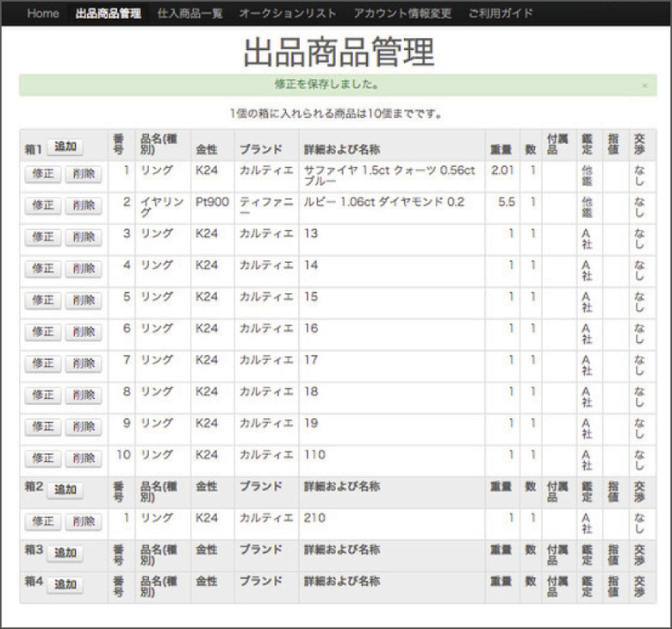Click 修正 for the サファイヤ 1.5ct row
672x629 pixels.
(43, 174)
